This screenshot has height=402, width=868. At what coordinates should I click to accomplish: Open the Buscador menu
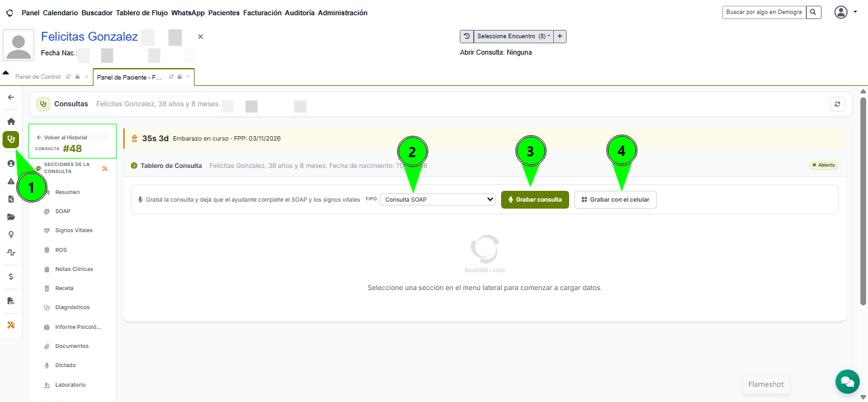(x=97, y=13)
